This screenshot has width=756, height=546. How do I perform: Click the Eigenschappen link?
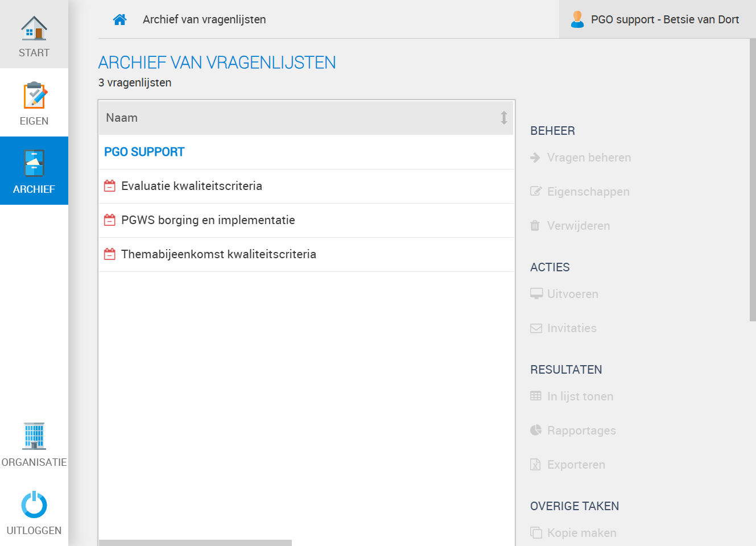(x=588, y=192)
